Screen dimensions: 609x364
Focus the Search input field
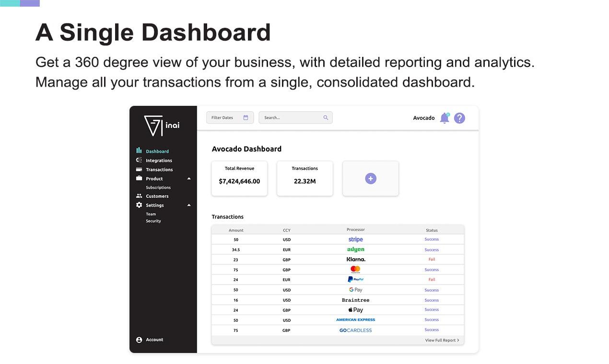point(295,117)
